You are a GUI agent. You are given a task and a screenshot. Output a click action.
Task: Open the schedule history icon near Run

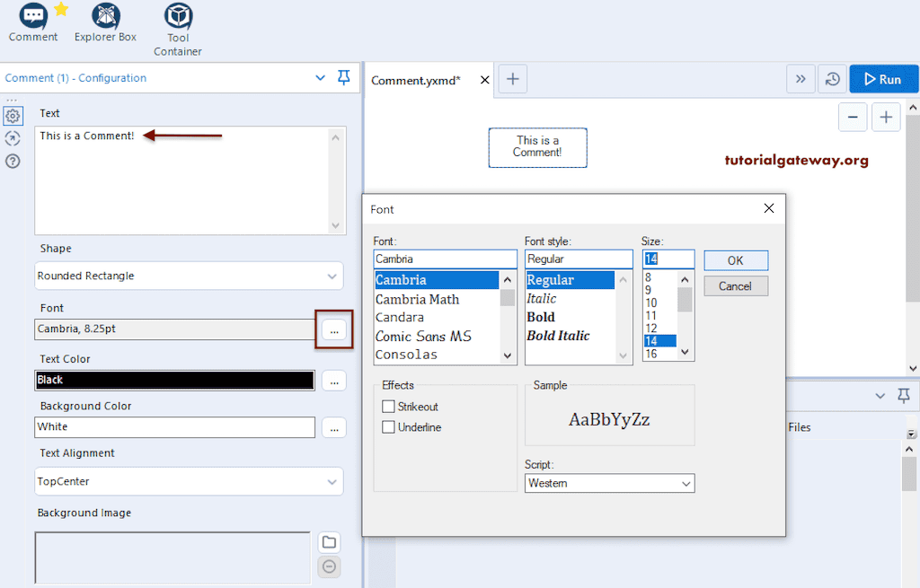(832, 79)
